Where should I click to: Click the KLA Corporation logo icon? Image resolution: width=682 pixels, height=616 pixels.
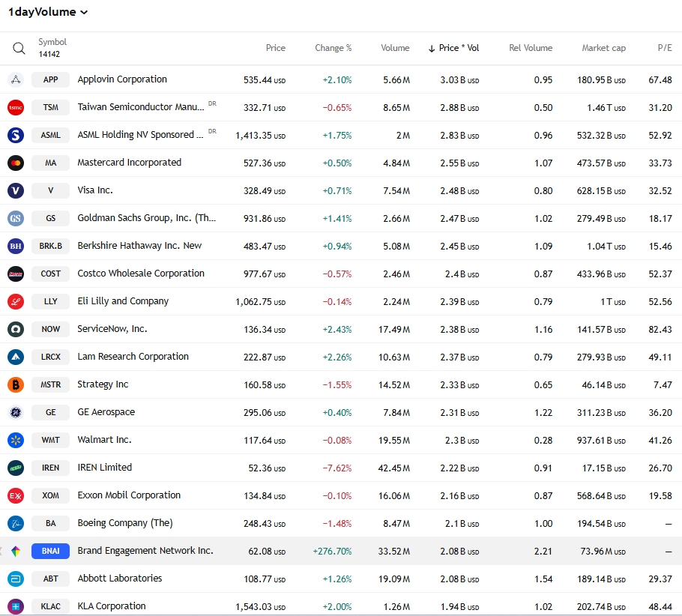(x=16, y=606)
